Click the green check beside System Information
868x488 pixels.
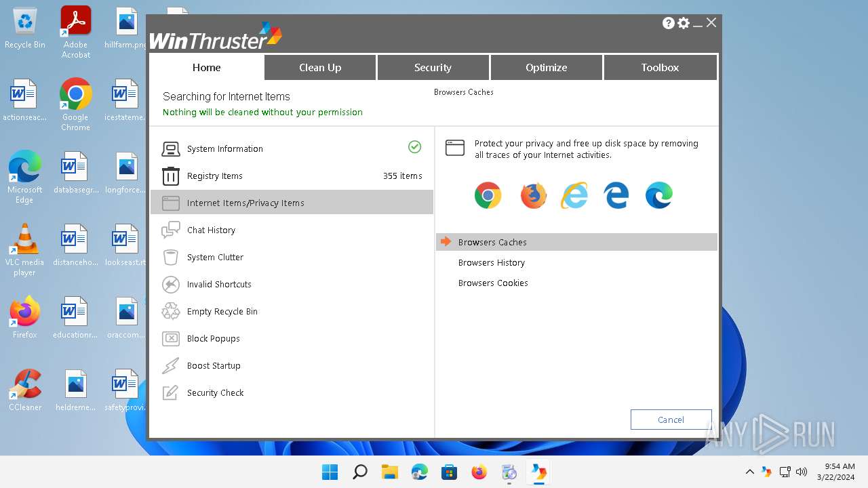click(x=414, y=147)
